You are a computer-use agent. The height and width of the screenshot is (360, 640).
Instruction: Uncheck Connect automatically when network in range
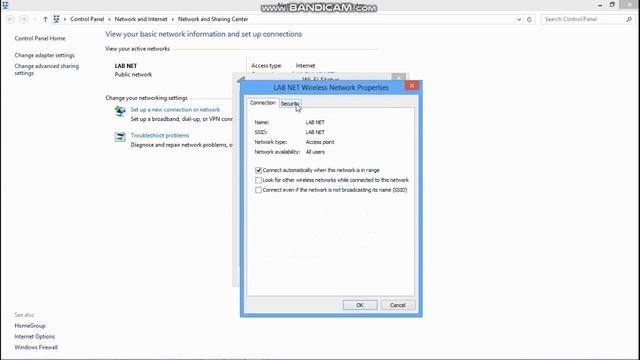point(258,170)
